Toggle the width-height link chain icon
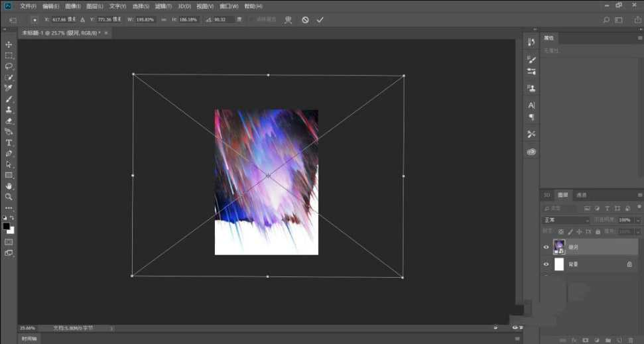 point(164,20)
